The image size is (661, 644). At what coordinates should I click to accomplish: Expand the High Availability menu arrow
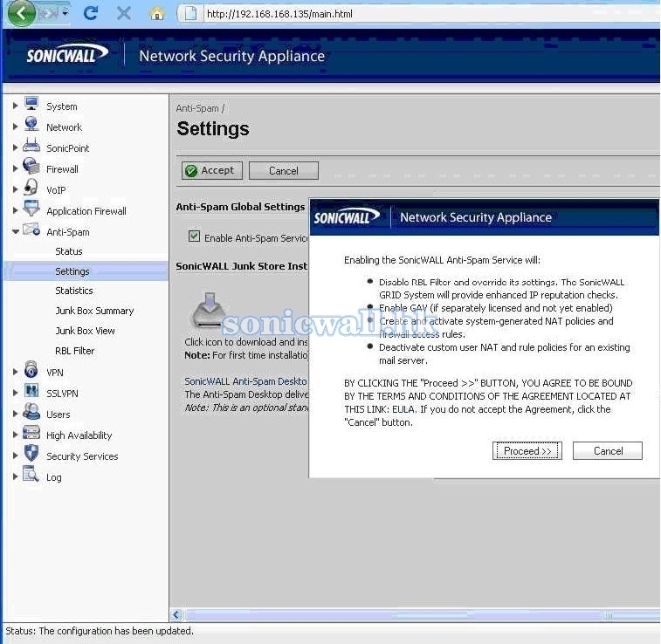(15, 435)
